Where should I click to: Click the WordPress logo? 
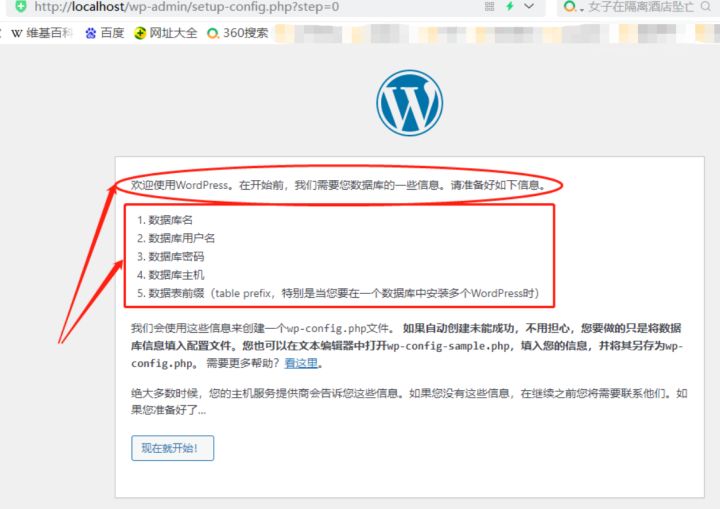(x=410, y=103)
